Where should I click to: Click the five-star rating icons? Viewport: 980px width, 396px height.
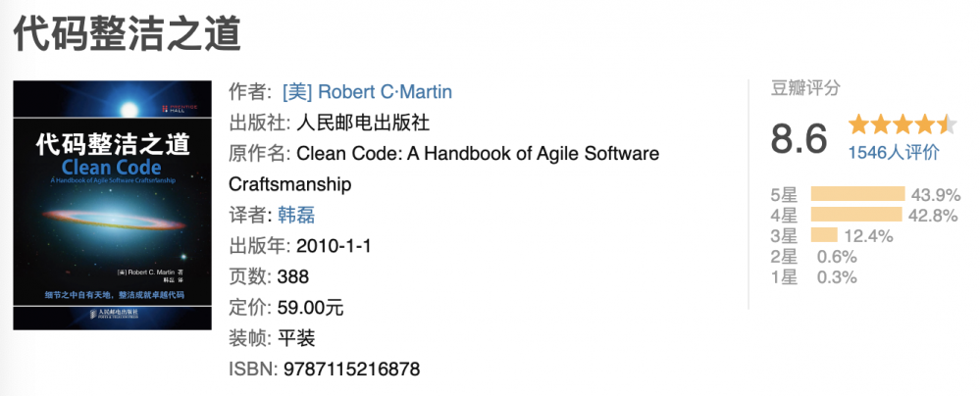point(903,124)
